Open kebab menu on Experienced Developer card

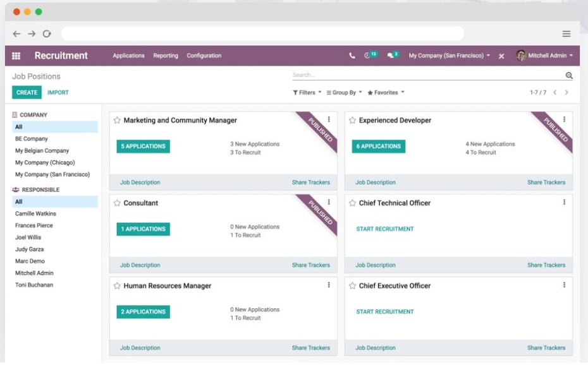(x=564, y=119)
